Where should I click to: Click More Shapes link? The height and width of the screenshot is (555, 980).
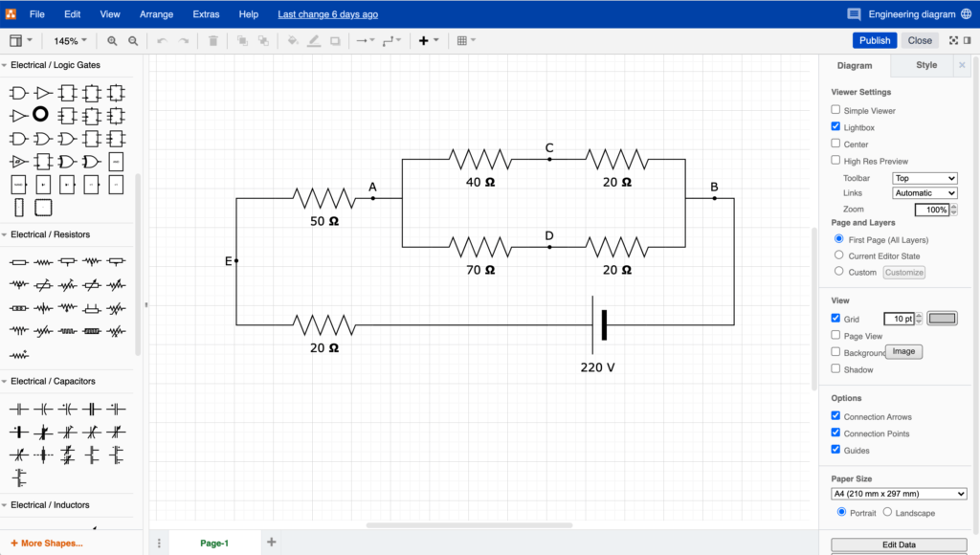pos(46,544)
